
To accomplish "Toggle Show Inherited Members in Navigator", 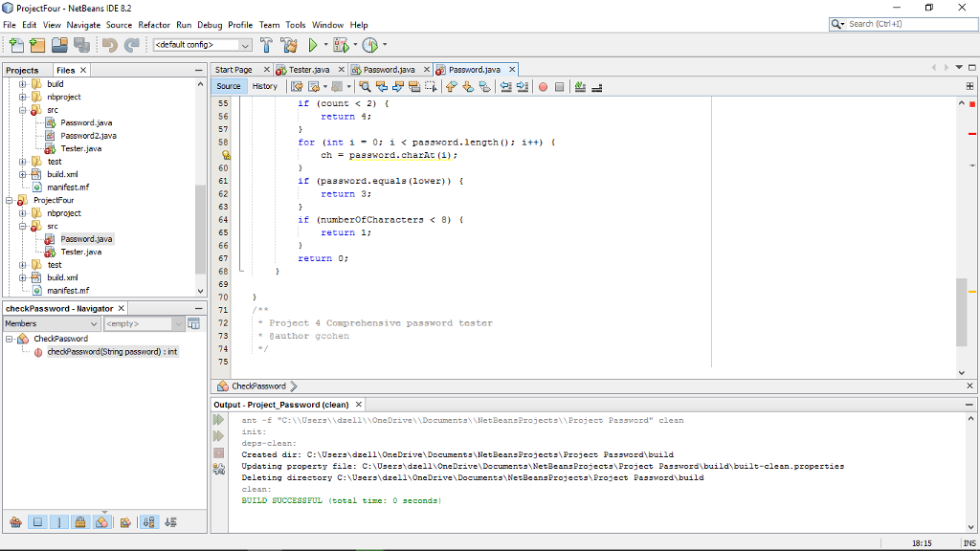I will tap(15, 522).
